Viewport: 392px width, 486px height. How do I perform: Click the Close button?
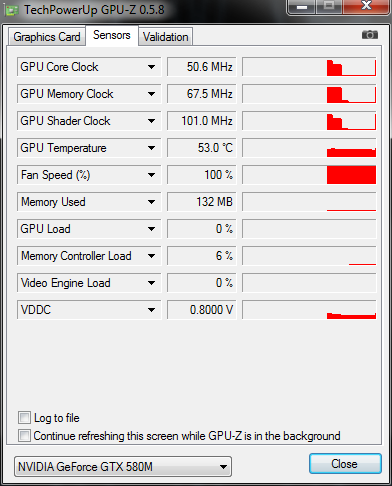[345, 464]
